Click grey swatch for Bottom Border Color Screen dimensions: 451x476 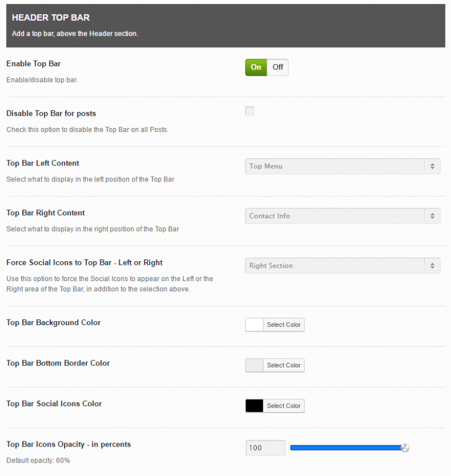point(254,365)
